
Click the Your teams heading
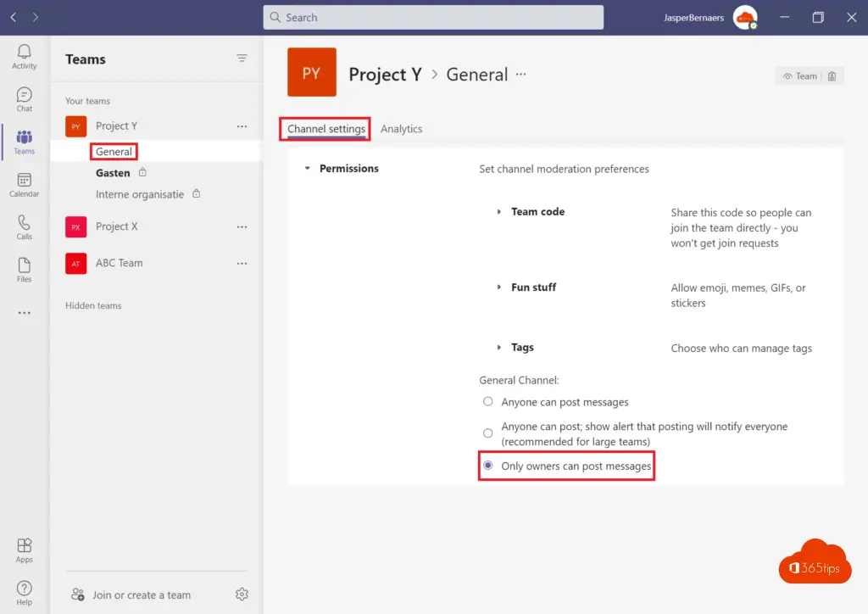click(x=87, y=101)
